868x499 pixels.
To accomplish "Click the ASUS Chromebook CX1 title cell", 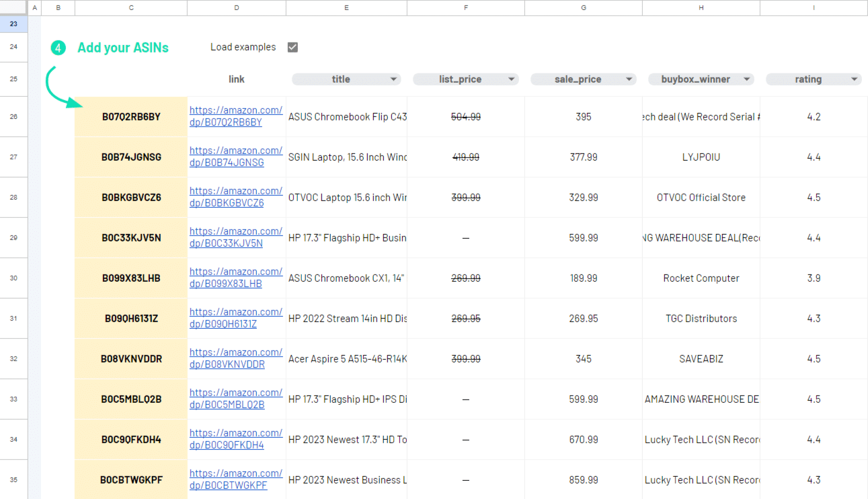I will pos(346,278).
